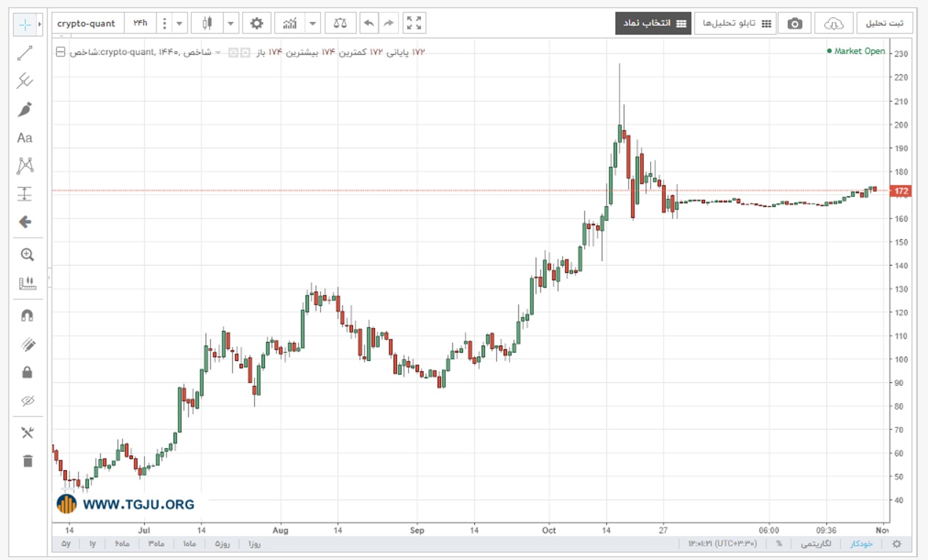Remove all drawings with the trash icon
928x560 pixels.
tap(27, 461)
